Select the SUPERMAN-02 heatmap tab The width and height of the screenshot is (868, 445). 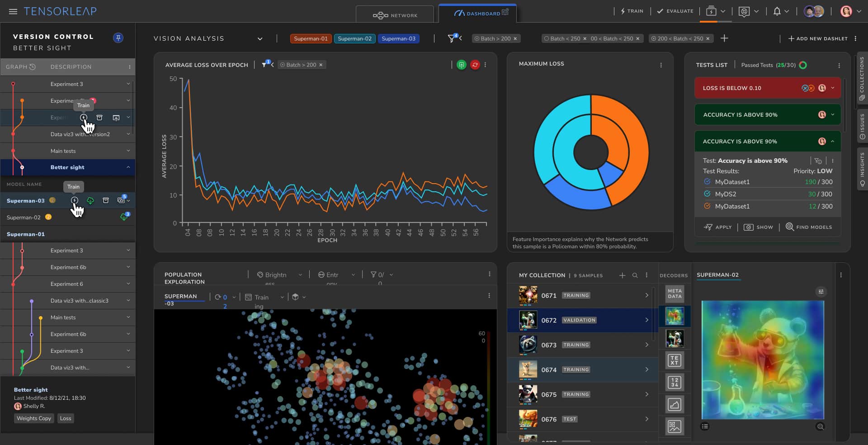pos(718,275)
